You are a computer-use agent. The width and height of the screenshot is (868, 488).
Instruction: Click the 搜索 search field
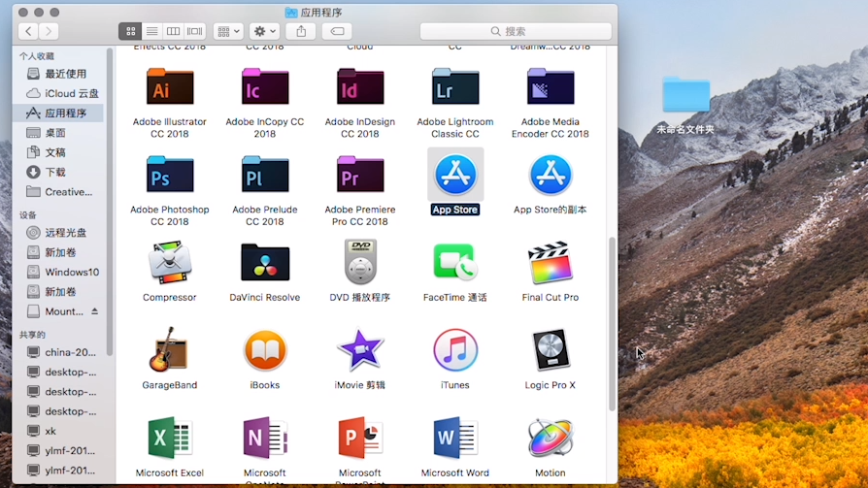[516, 32]
